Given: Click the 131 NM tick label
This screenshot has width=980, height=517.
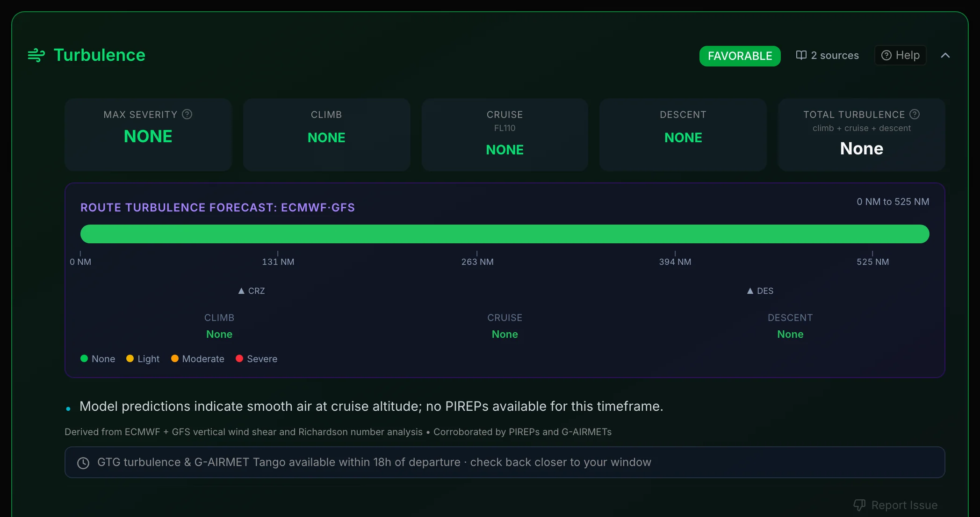Looking at the screenshot, I should (278, 262).
